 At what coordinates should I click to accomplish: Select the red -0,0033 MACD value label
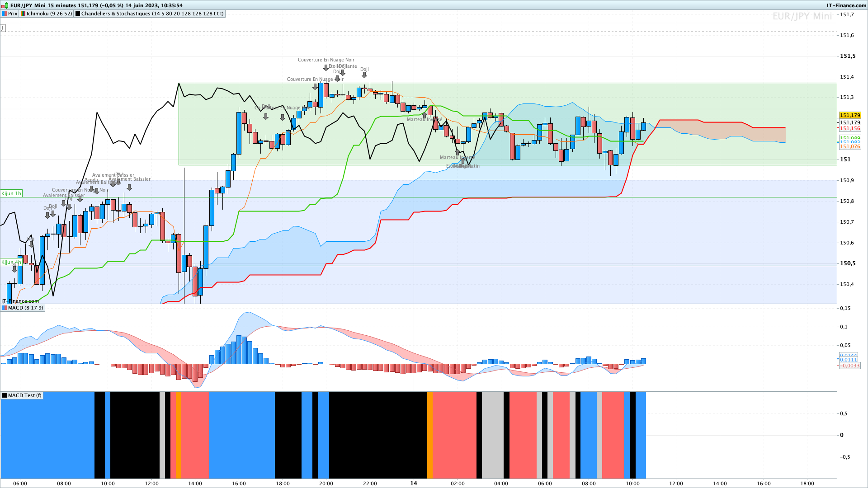[850, 366]
